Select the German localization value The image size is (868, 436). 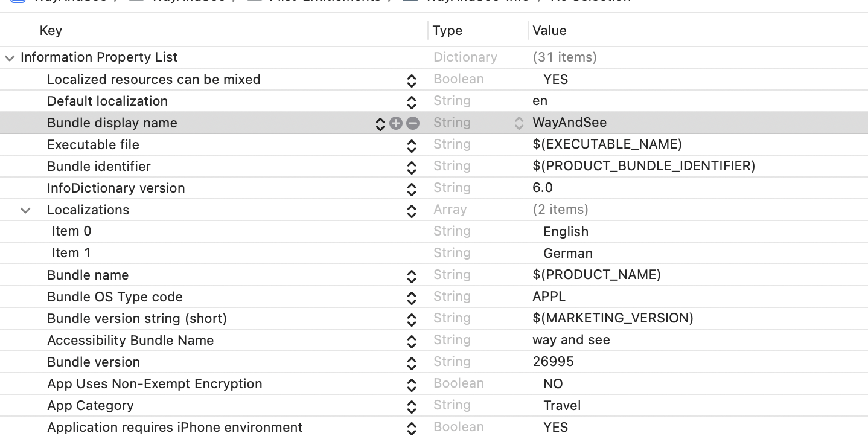(x=567, y=253)
